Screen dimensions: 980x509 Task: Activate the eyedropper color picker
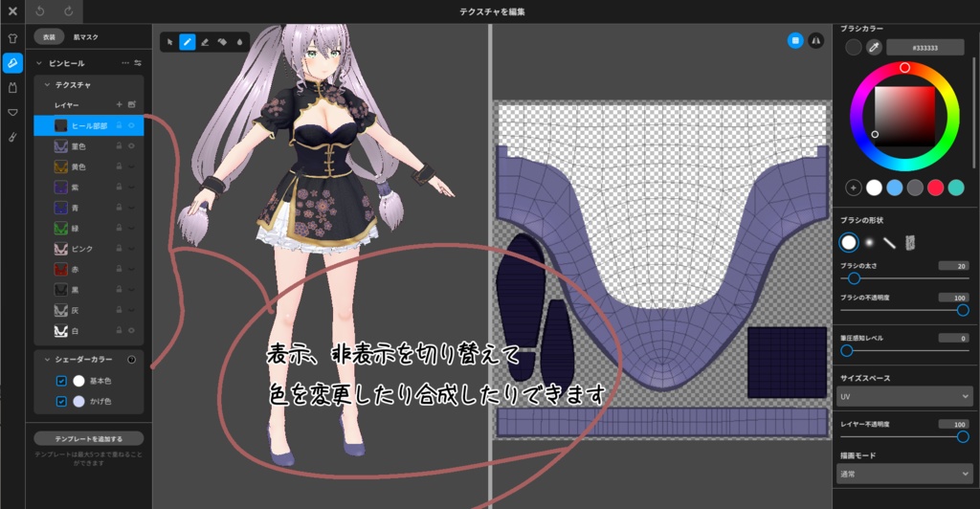[x=874, y=48]
